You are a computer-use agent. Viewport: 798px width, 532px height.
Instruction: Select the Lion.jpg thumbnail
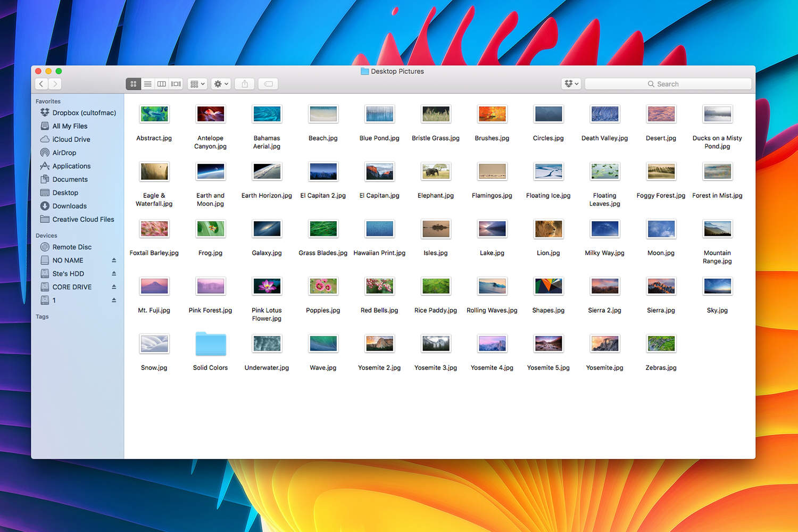click(x=548, y=229)
